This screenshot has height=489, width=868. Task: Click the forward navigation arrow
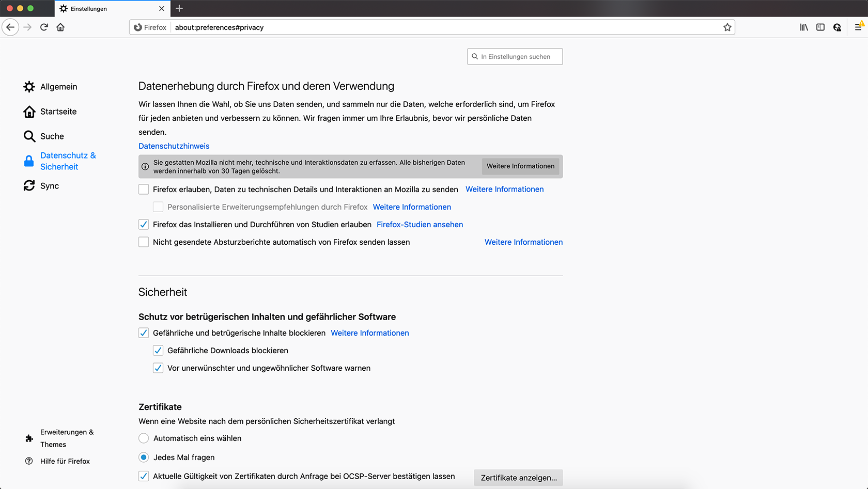point(28,27)
